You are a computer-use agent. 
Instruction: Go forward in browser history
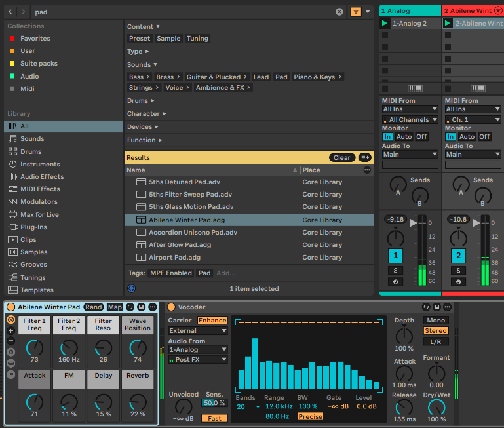tap(23, 12)
